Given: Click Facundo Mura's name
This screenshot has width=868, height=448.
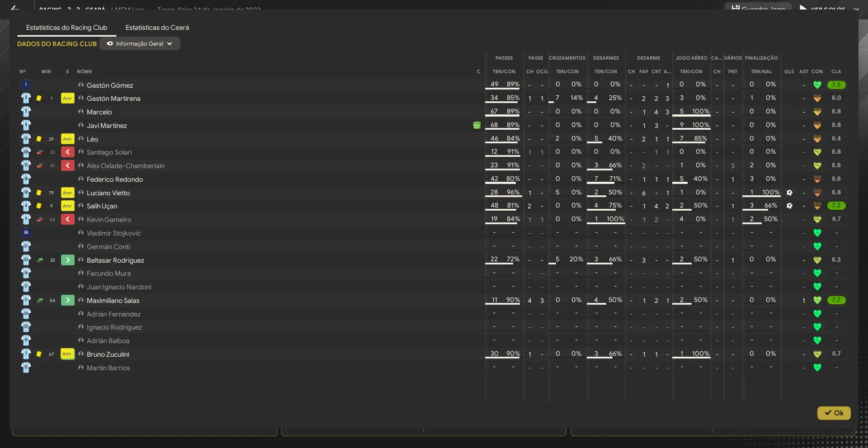Looking at the screenshot, I should point(108,274).
